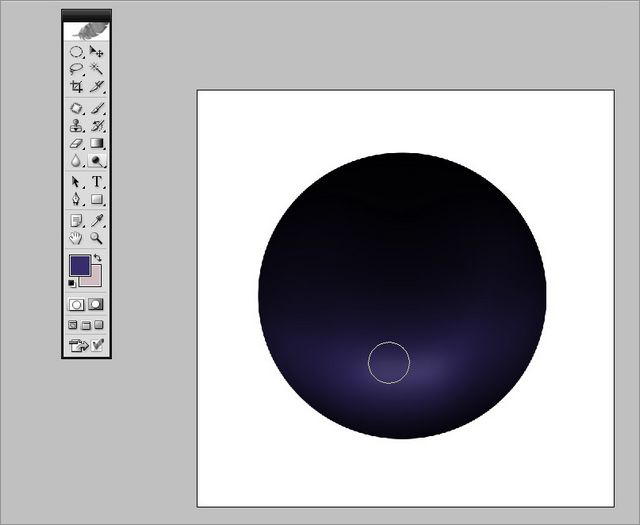Switch to Quick Mask mode
Image resolution: width=640 pixels, height=525 pixels.
[x=96, y=305]
